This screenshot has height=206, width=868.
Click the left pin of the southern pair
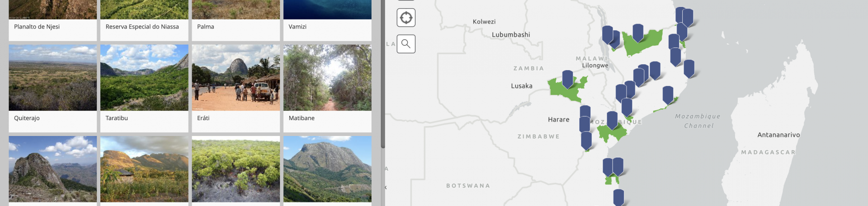608,166
